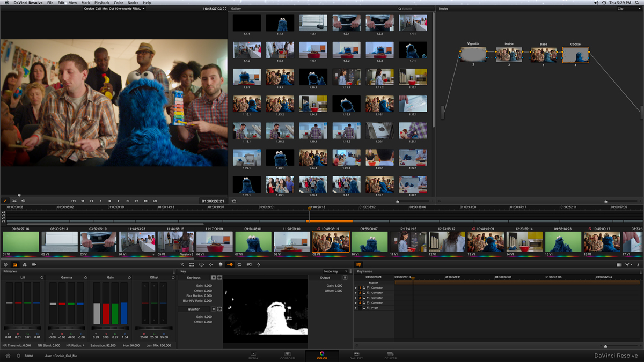The image size is (644, 362).
Task: Jump to the first frame transport button
Action: 74,201
